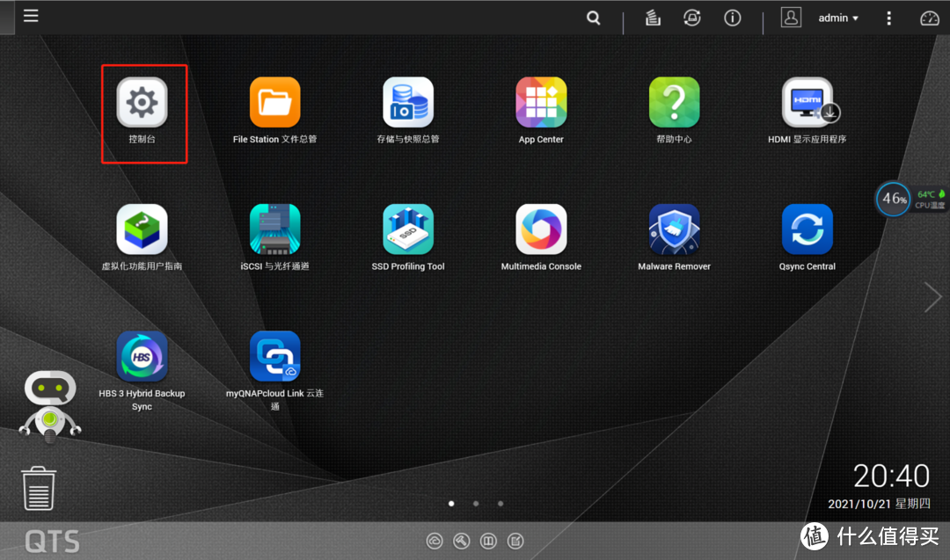950x560 pixels.
Task: Open 存储与快照总管 storage manager
Action: pyautogui.click(x=408, y=102)
